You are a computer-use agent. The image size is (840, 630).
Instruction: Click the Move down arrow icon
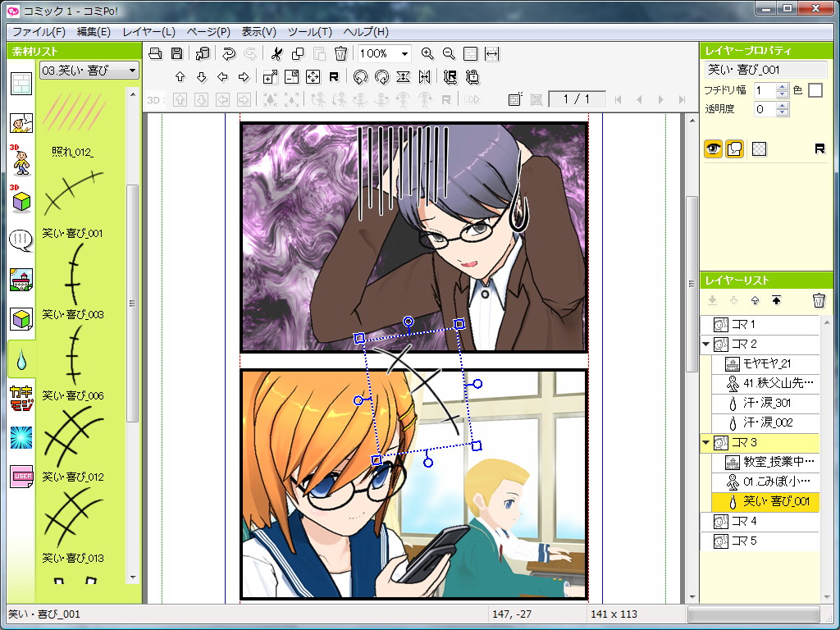tap(202, 76)
